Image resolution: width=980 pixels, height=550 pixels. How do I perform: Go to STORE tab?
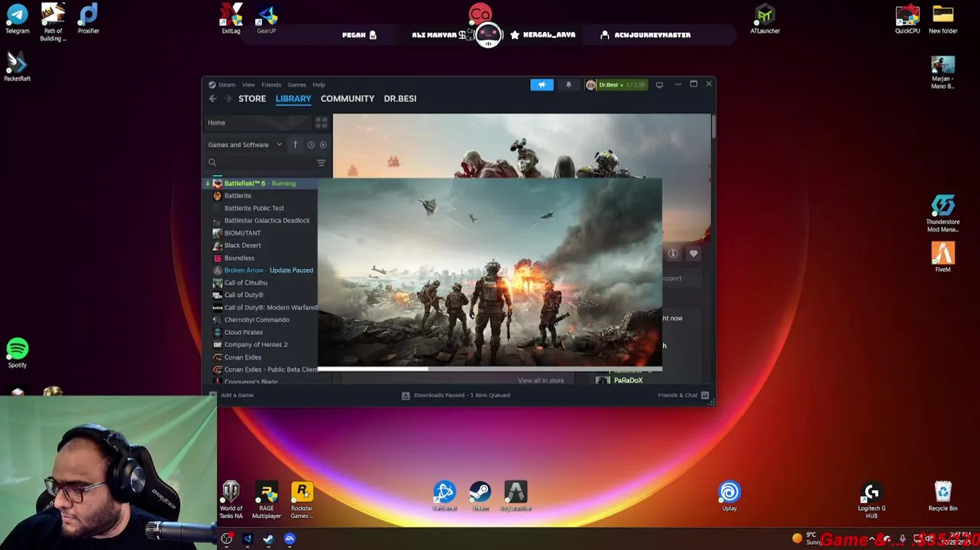[252, 99]
